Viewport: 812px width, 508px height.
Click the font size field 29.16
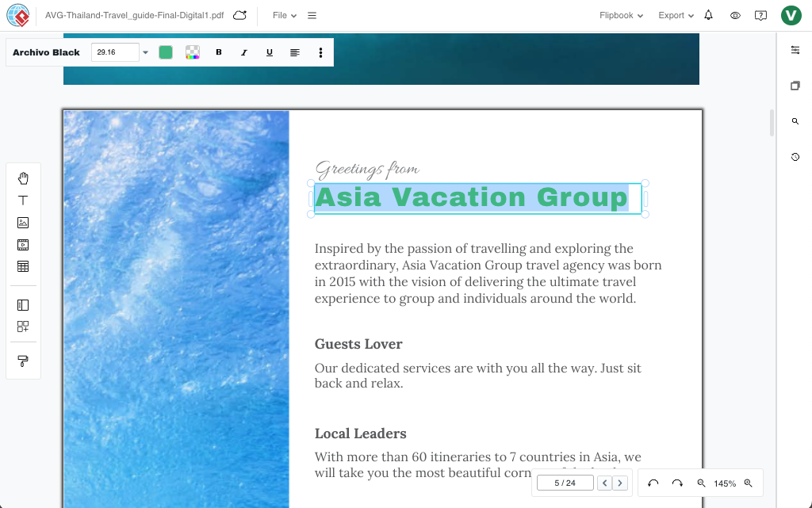tap(115, 52)
